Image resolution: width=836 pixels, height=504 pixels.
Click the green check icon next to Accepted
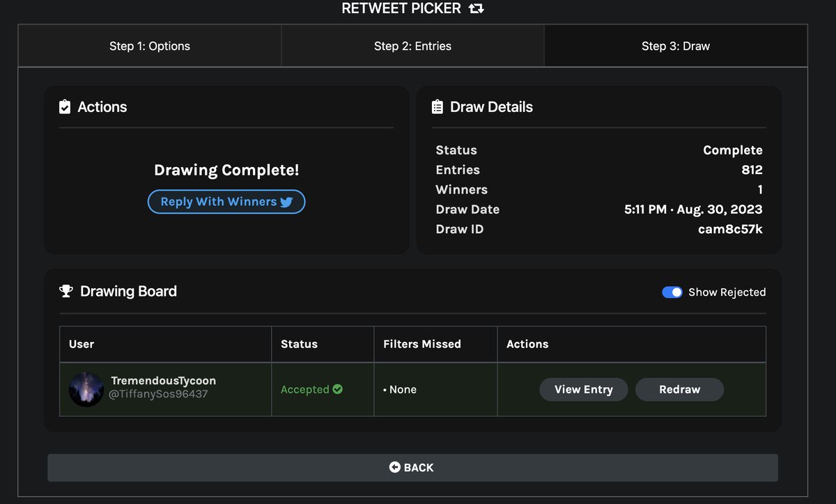coord(338,389)
